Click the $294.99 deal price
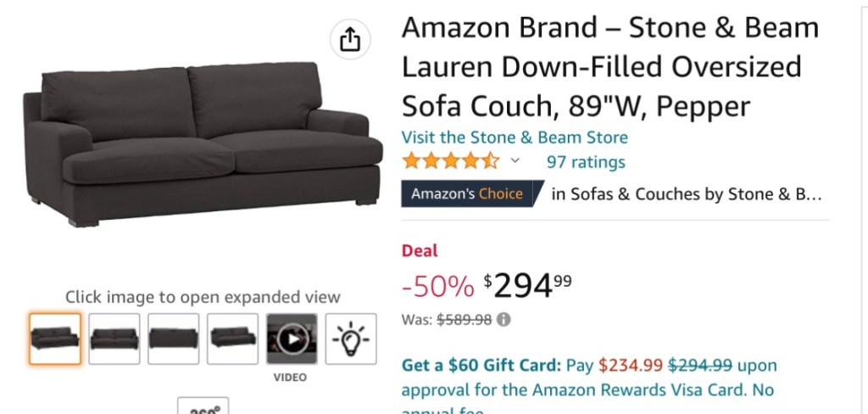Viewport: 868px width, 414px height. click(x=528, y=287)
